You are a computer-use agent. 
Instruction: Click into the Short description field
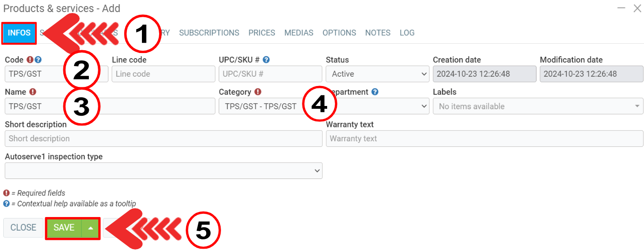163,139
